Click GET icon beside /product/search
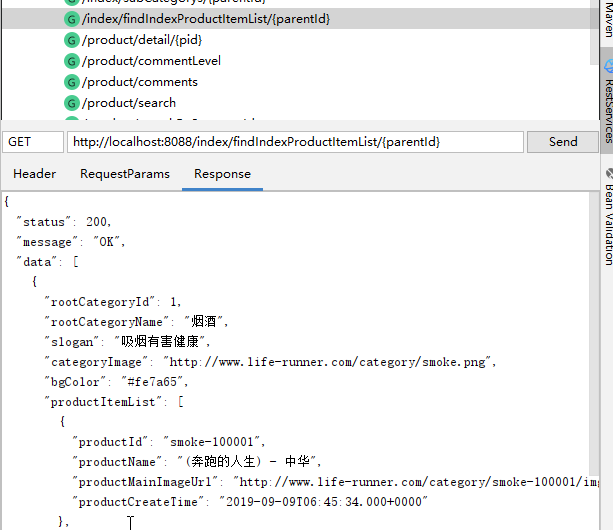The image size is (613, 530). click(72, 103)
